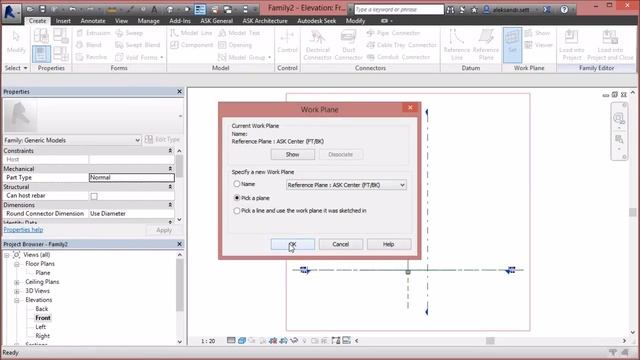Click the Open file icon in quick access toolbar
Viewport: 640px width, 360px height.
(30, 9)
